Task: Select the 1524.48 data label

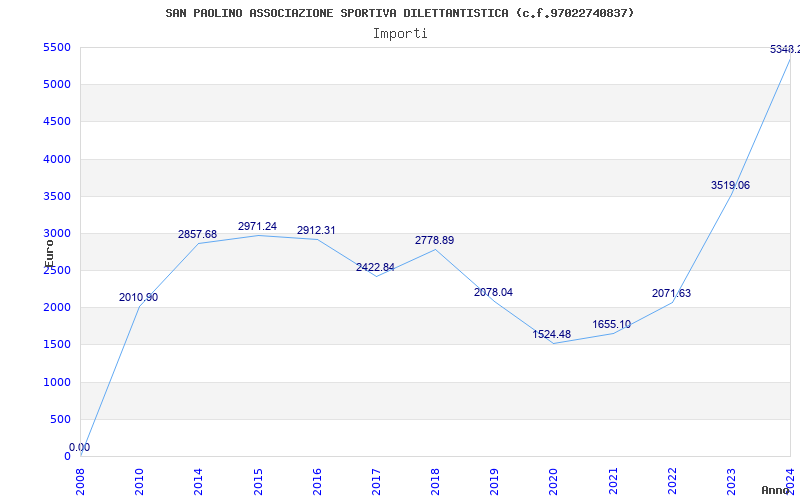Action: coord(552,334)
